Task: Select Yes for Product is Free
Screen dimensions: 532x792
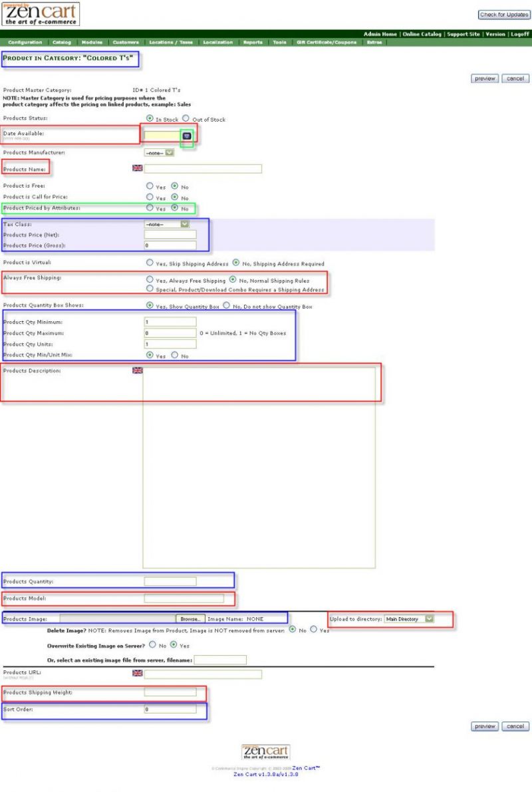Action: click(150, 186)
